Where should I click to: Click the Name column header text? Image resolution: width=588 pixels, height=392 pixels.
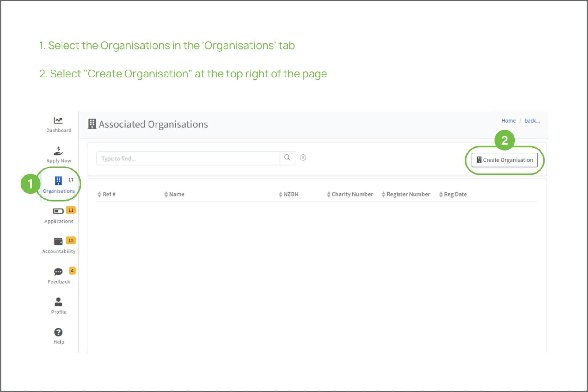pyautogui.click(x=177, y=194)
